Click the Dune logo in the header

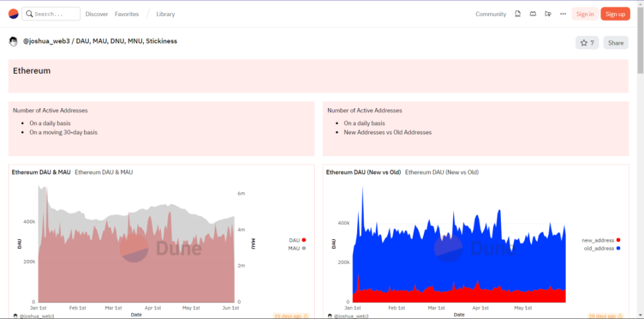tap(13, 14)
